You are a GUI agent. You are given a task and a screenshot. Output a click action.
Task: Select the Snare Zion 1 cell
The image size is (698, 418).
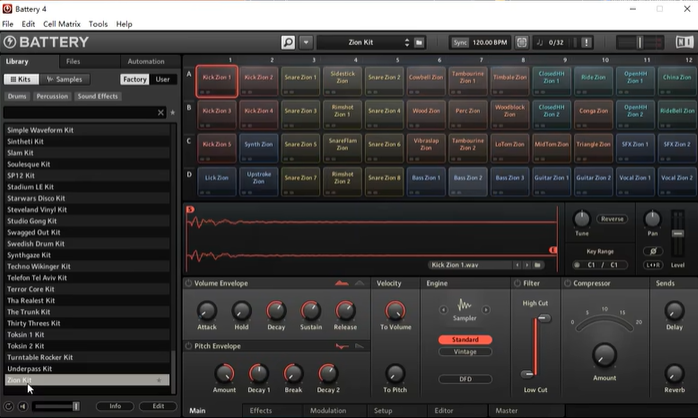pyautogui.click(x=300, y=81)
